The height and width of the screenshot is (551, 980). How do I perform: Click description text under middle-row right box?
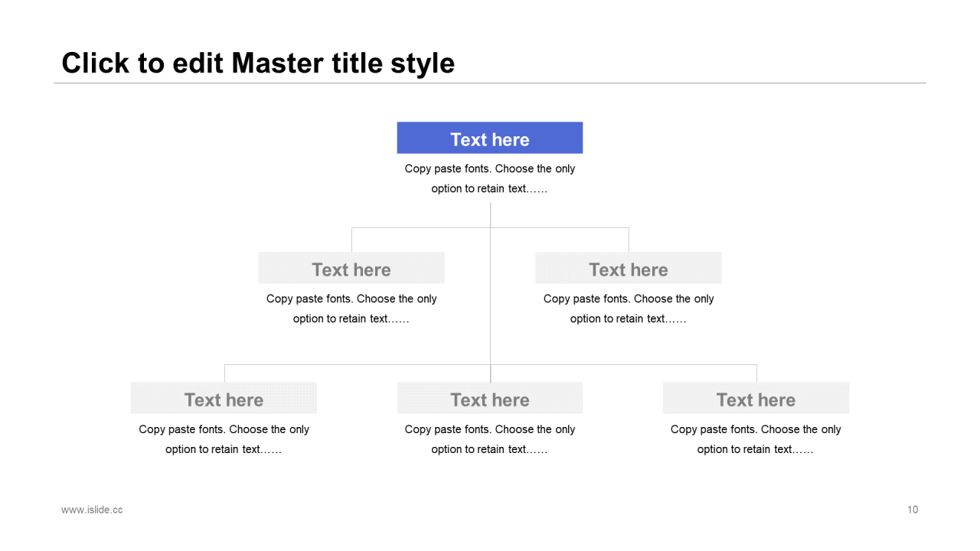coord(629,308)
